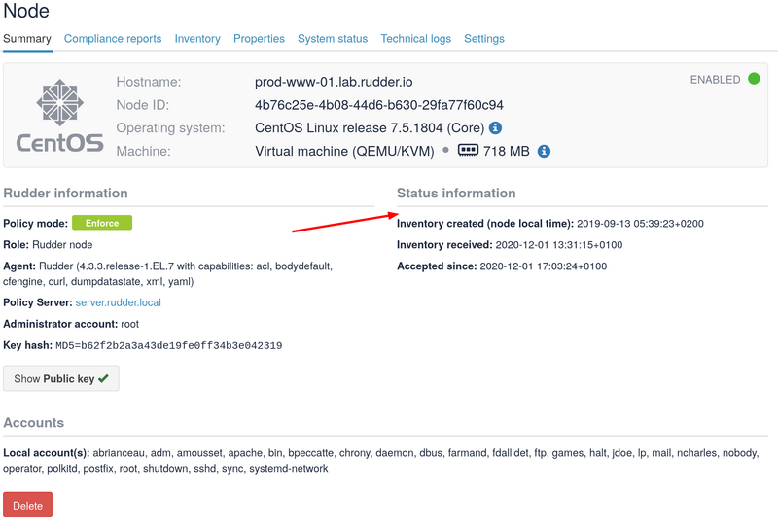
Task: Select the MD5 key hash value
Action: [x=168, y=345]
